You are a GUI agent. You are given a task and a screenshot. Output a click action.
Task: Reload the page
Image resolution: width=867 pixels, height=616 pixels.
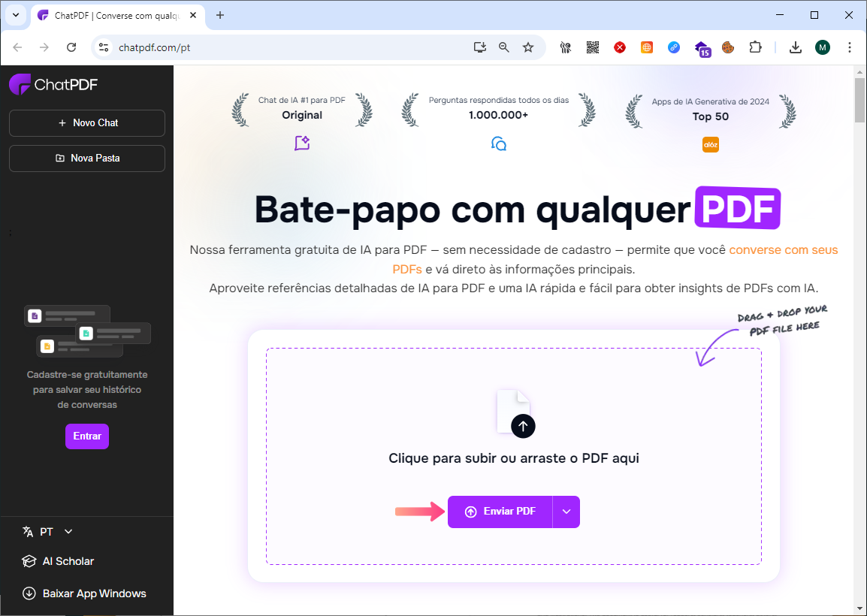point(71,47)
